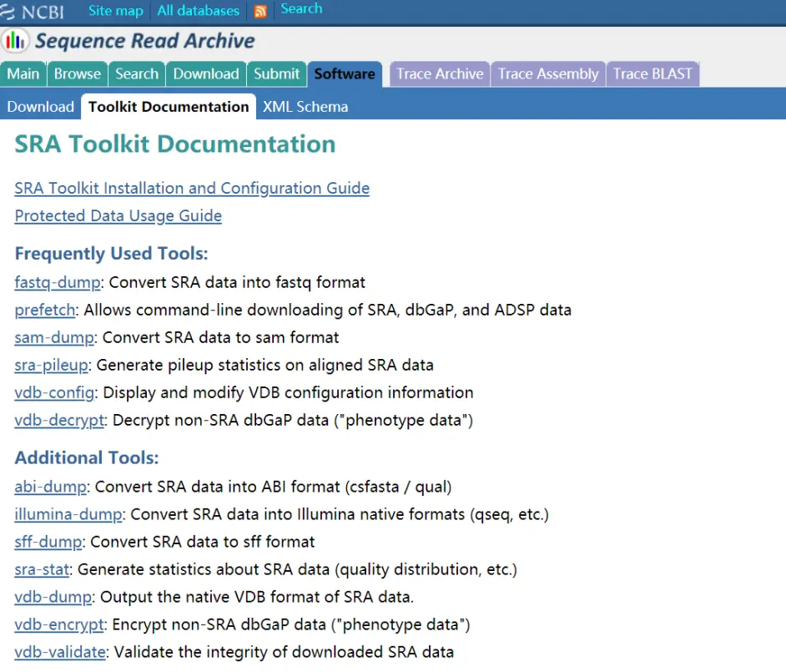Open the Trace BLAST tab
Screen dimensions: 786x672
coord(652,73)
